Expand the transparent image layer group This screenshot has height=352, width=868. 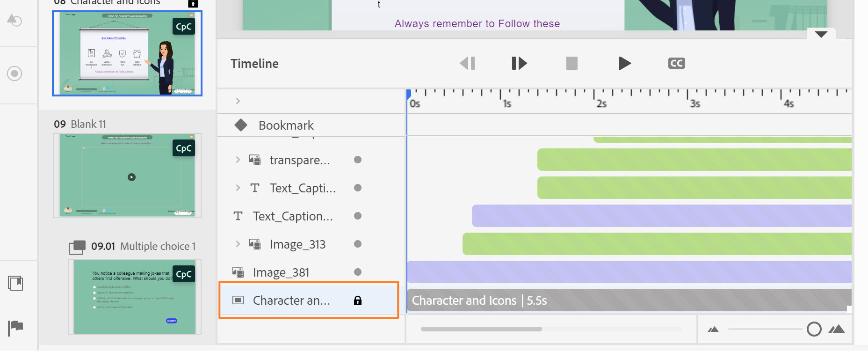click(x=238, y=160)
